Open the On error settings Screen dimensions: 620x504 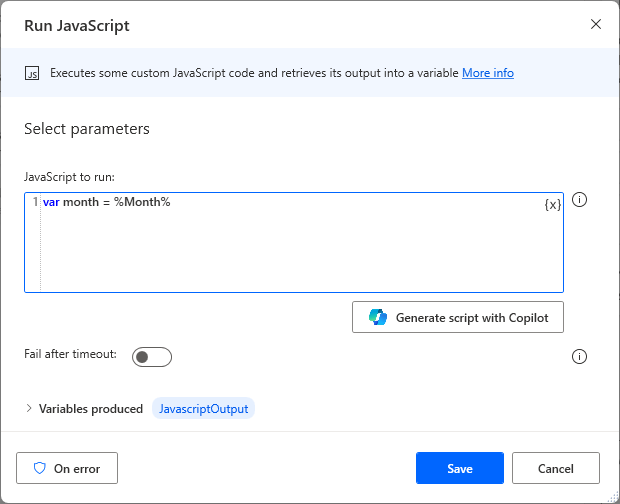click(67, 468)
